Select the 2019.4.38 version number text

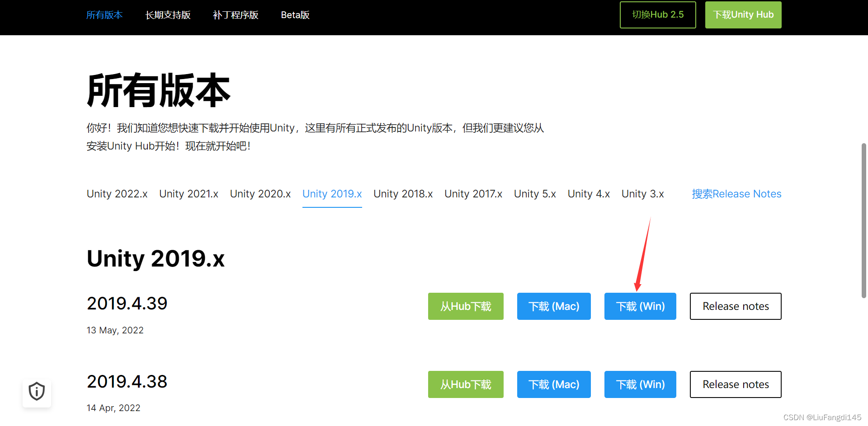pyautogui.click(x=127, y=382)
